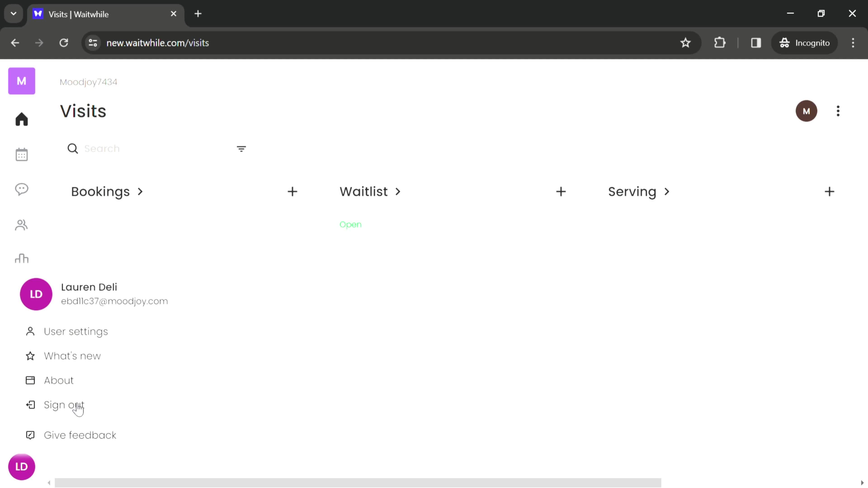Open User settings menu item
The image size is (868, 488).
(x=76, y=331)
